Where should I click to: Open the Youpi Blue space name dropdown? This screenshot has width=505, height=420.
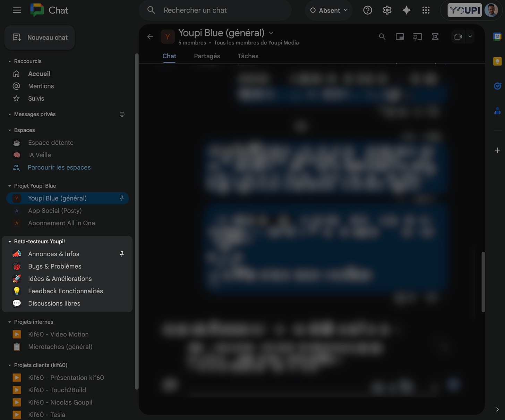pos(271,33)
